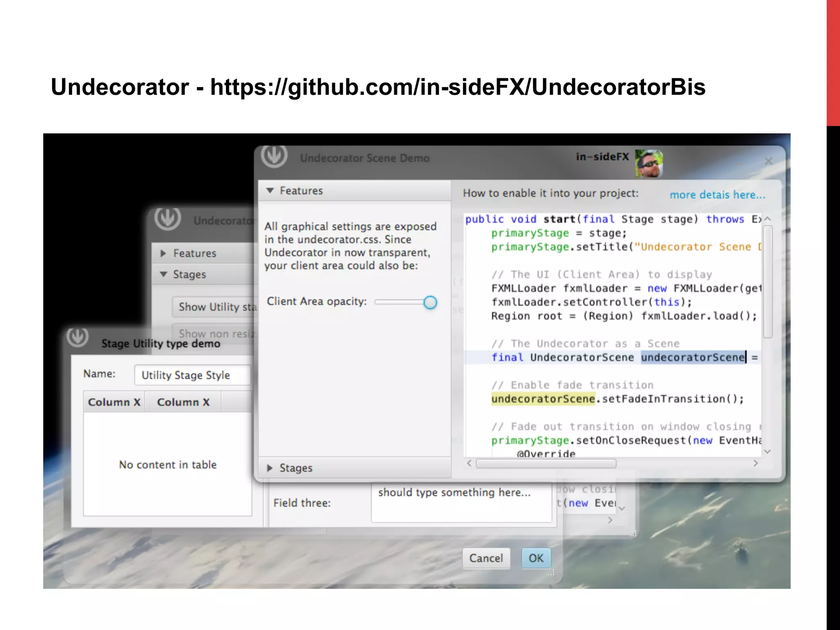
Task: Click the in-sideFX avatar photo
Action: tap(649, 163)
